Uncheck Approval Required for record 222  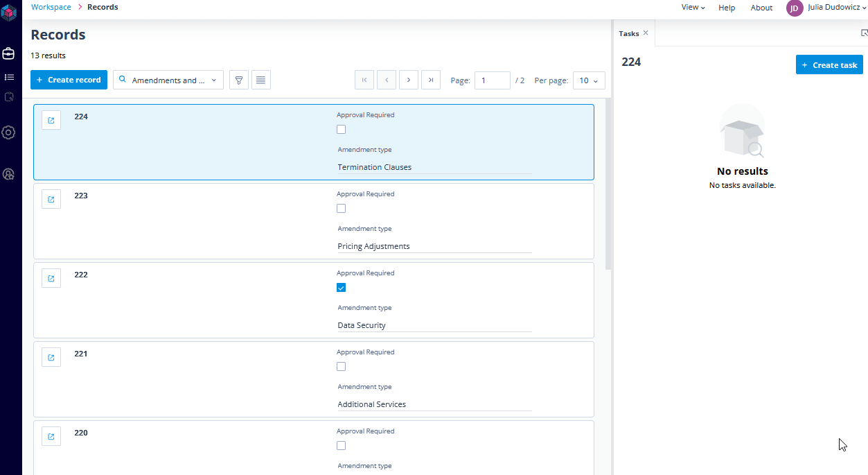(x=341, y=288)
